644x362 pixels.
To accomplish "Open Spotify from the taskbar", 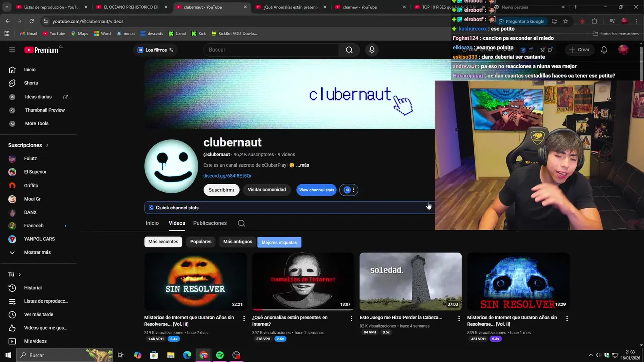I will pos(220,355).
